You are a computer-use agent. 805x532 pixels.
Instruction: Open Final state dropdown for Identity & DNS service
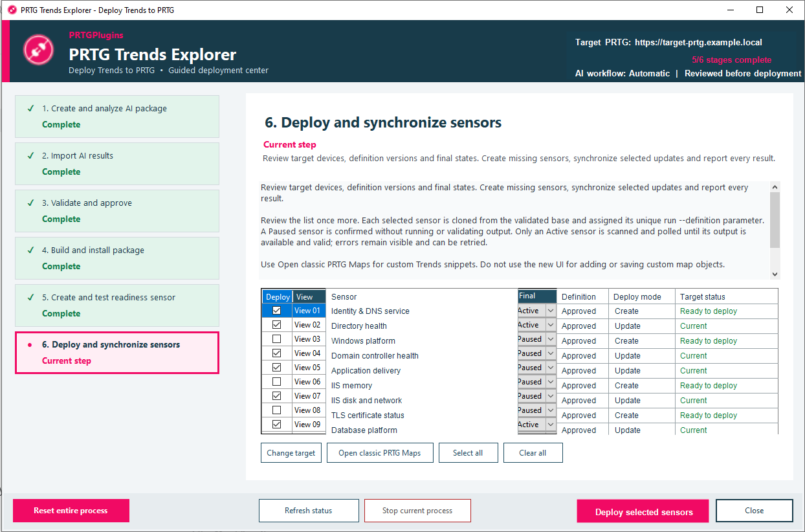click(x=551, y=311)
